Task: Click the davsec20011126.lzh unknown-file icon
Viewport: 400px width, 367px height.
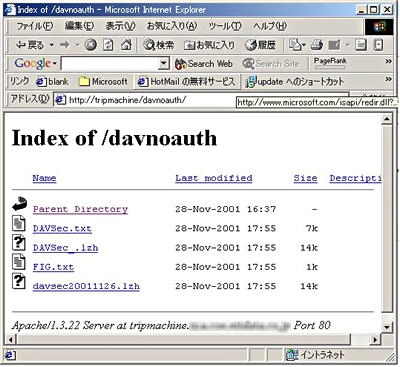Action: coord(19,281)
